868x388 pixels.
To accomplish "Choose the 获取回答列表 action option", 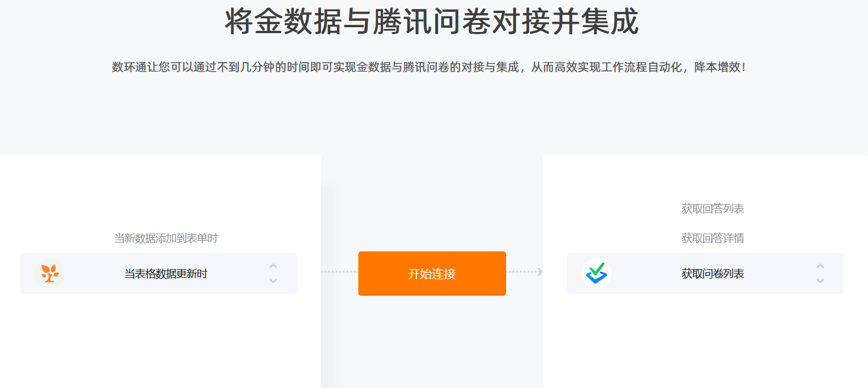I will coord(712,209).
